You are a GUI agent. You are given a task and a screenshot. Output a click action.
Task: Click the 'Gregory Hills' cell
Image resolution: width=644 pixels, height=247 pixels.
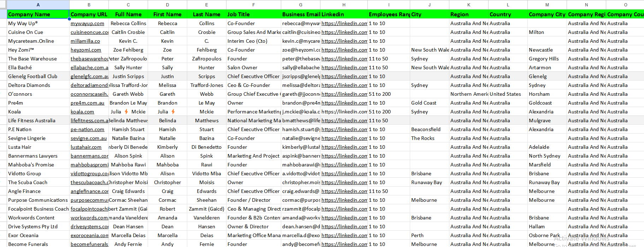pyautogui.click(x=547, y=59)
